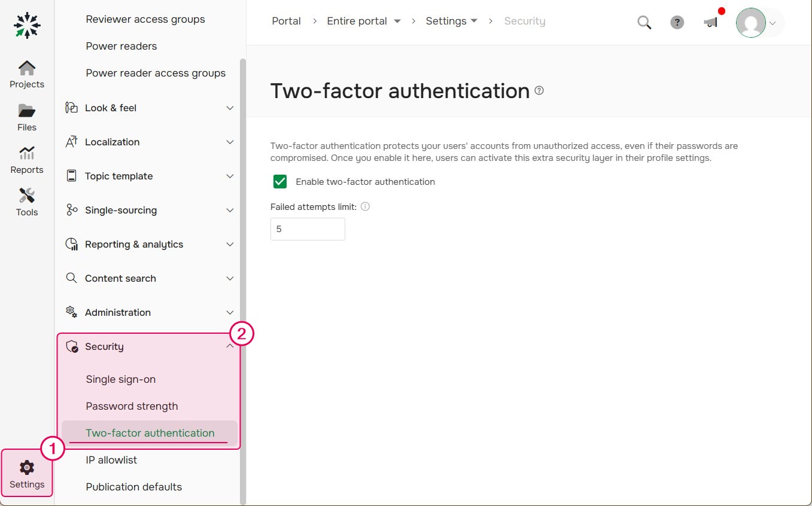Disable the Enable two-factor authentication checkbox
Image resolution: width=812 pixels, height=506 pixels.
(279, 181)
